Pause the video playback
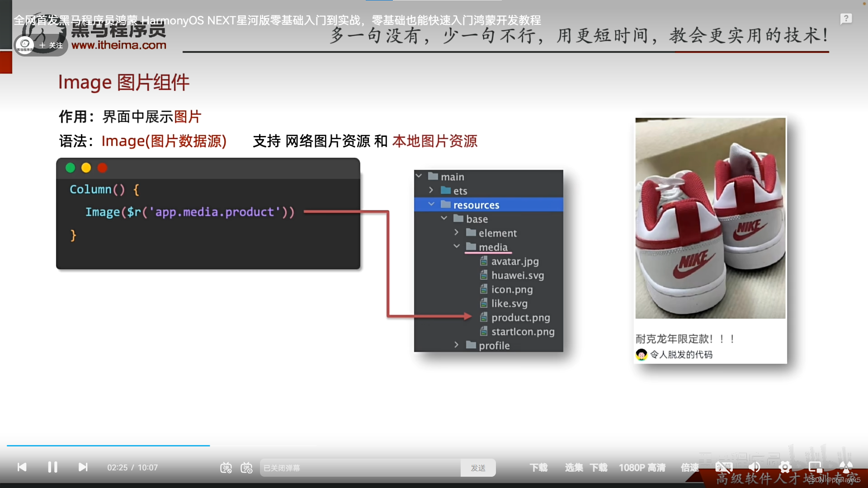This screenshot has width=868, height=488. [52, 467]
